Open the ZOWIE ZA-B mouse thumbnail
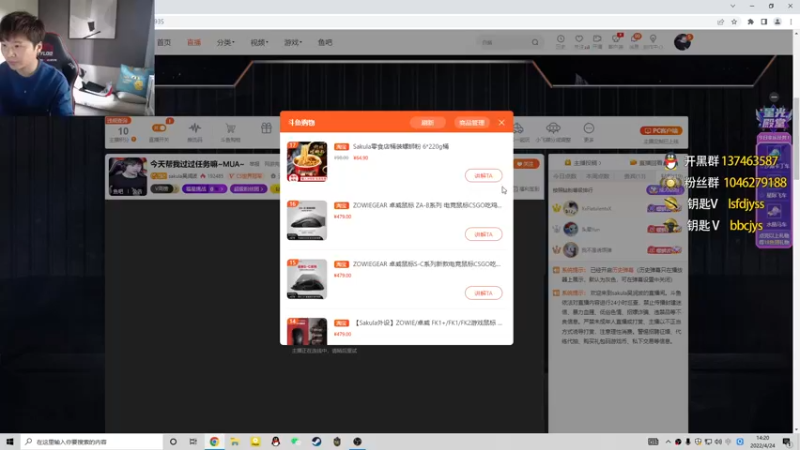The image size is (800, 450). [x=307, y=220]
